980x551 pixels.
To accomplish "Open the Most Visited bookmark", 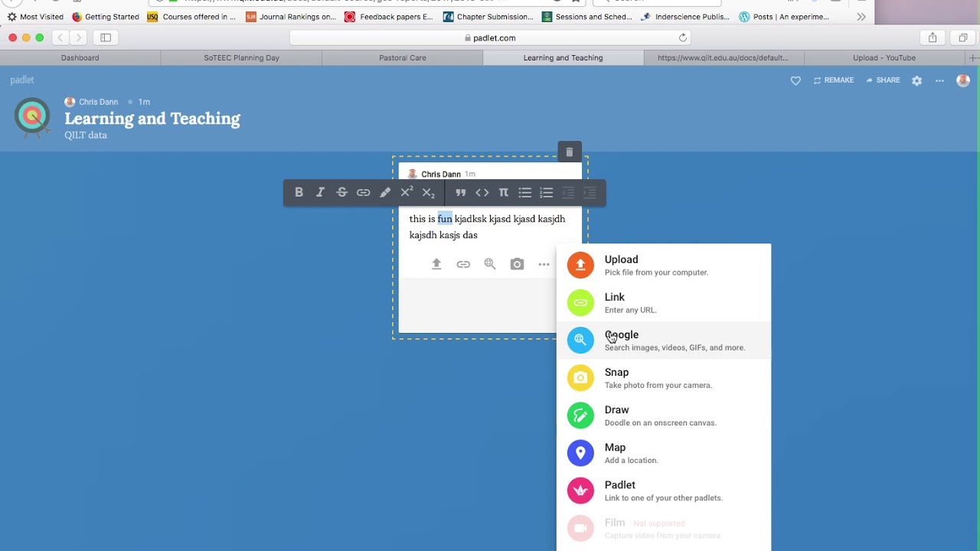I will point(35,17).
